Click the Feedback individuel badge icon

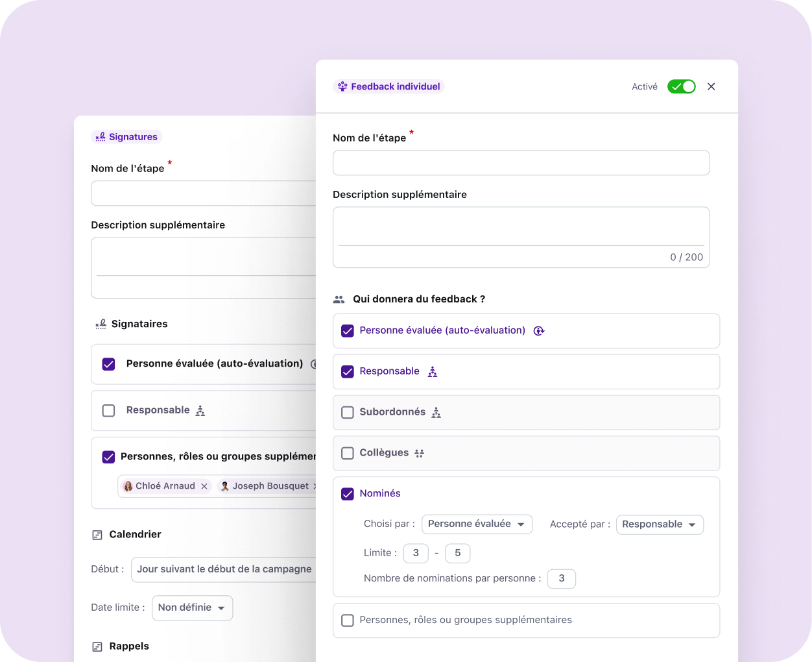click(342, 86)
